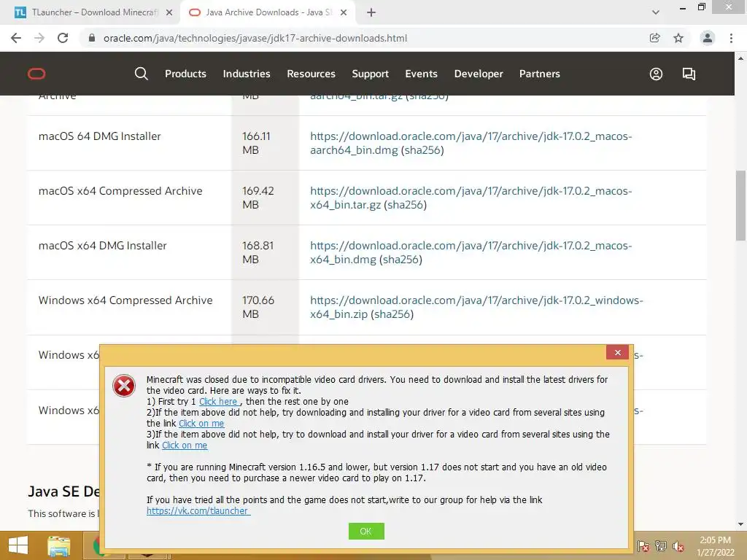The image size is (747, 560).
Task: Select 'macOS 64 DMG Installer' text
Action: tap(99, 136)
